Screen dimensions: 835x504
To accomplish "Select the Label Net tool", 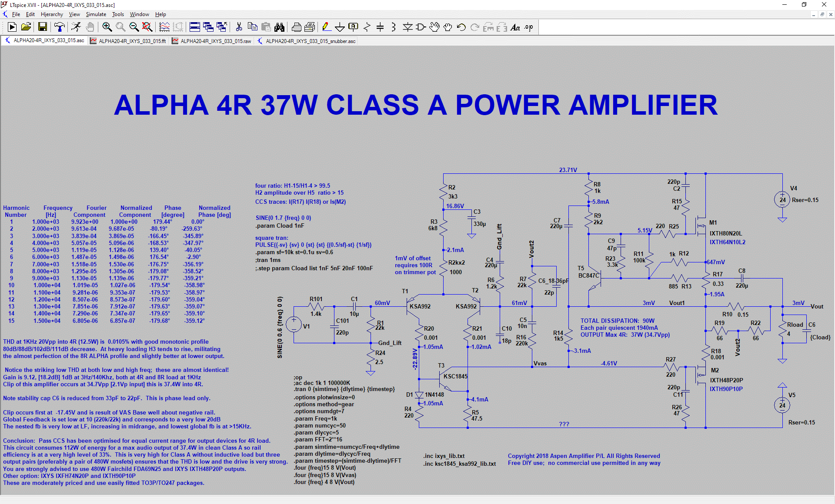I will [353, 27].
